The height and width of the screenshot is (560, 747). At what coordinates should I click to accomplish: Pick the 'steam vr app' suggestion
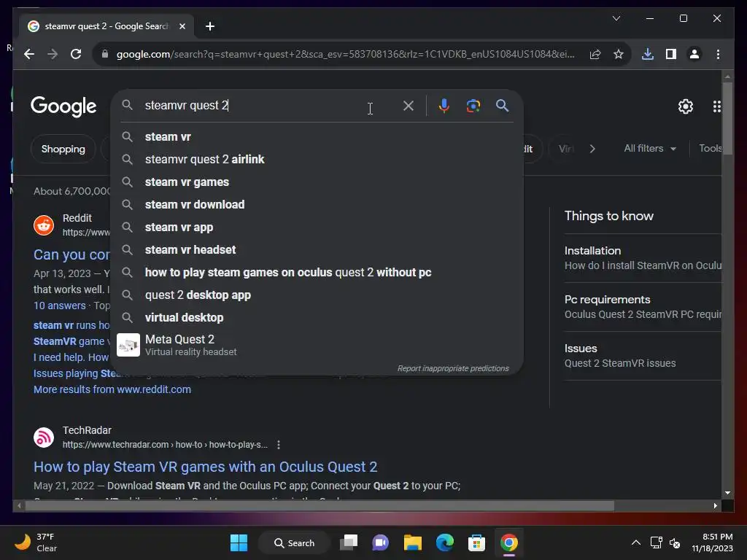tap(317, 227)
